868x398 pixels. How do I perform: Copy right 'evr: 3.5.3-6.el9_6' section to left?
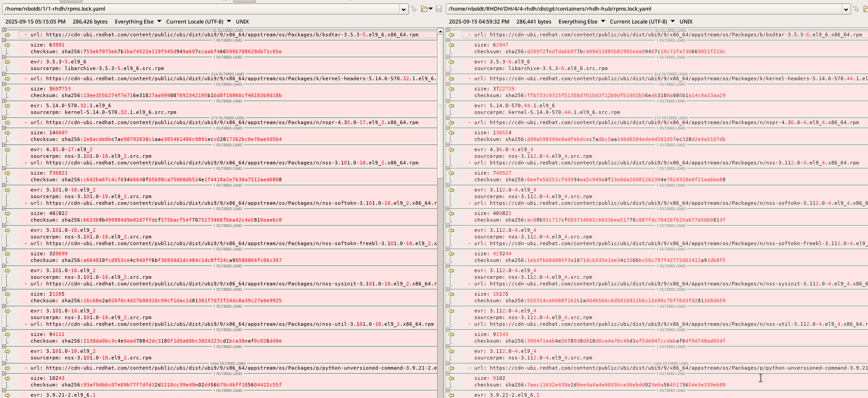click(451, 62)
